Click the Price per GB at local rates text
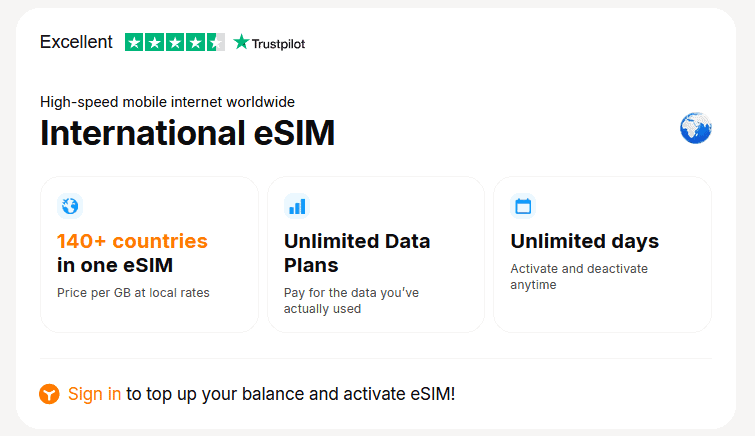755x436 pixels. coord(133,293)
